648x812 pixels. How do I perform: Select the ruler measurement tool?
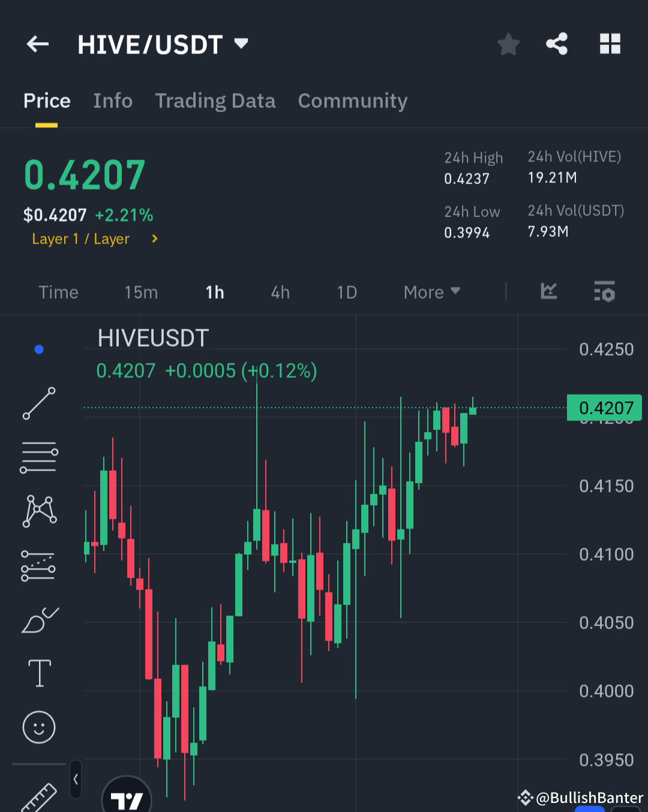click(39, 798)
